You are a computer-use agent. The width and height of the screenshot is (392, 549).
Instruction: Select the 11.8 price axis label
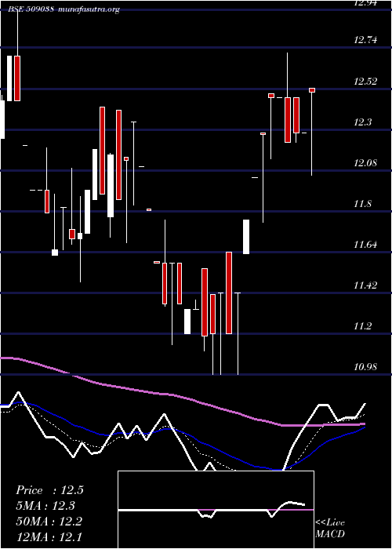click(x=363, y=204)
